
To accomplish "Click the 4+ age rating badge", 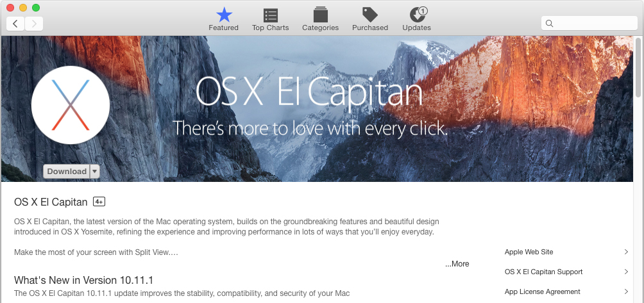I will coord(99,202).
